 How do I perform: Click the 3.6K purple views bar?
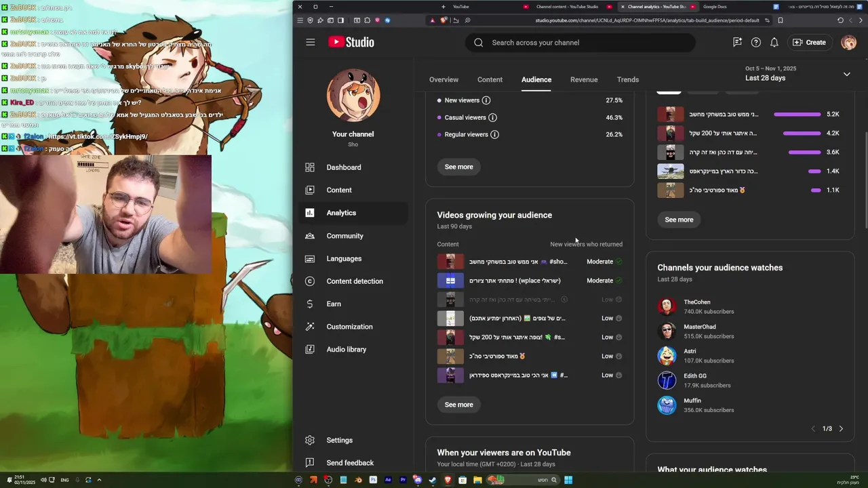pos(804,152)
